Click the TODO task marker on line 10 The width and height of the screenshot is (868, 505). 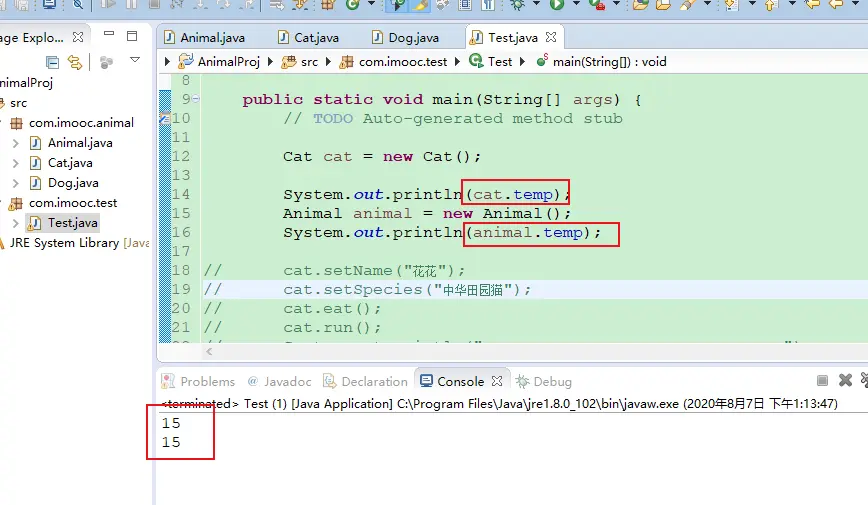click(x=164, y=119)
